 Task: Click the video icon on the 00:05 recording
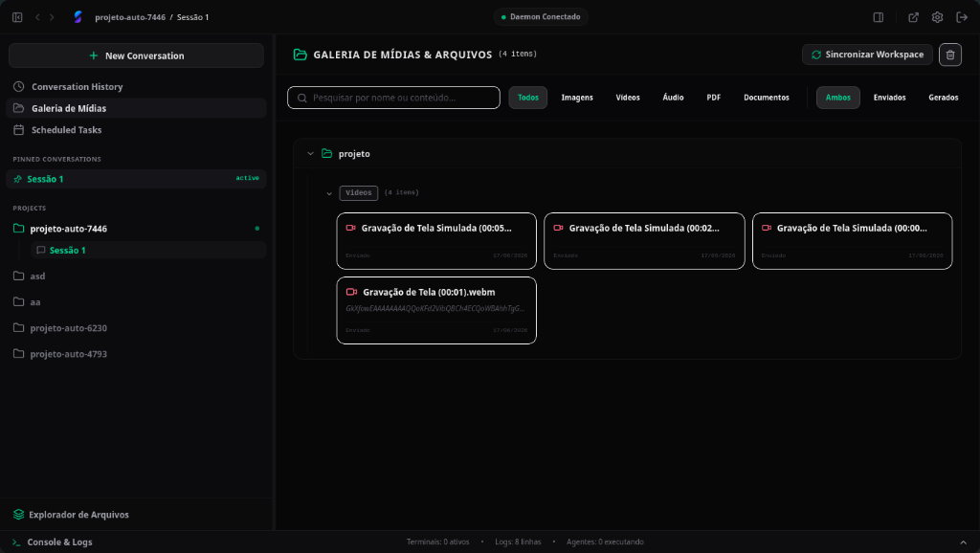pos(350,228)
